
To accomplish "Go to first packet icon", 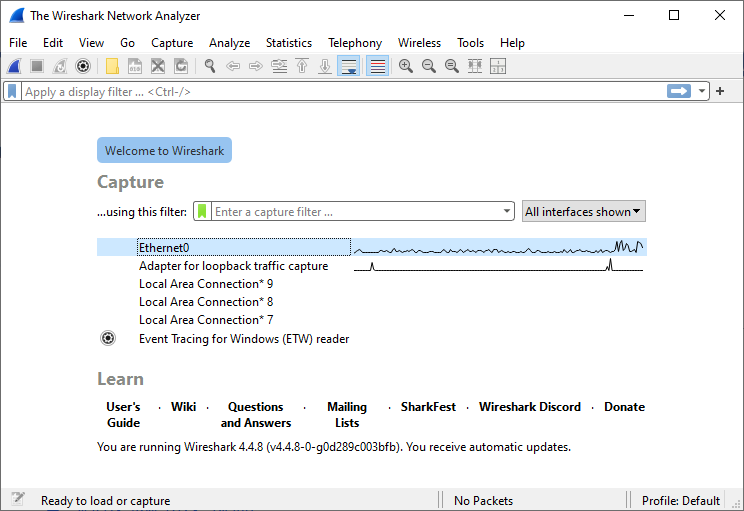I will tap(302, 66).
